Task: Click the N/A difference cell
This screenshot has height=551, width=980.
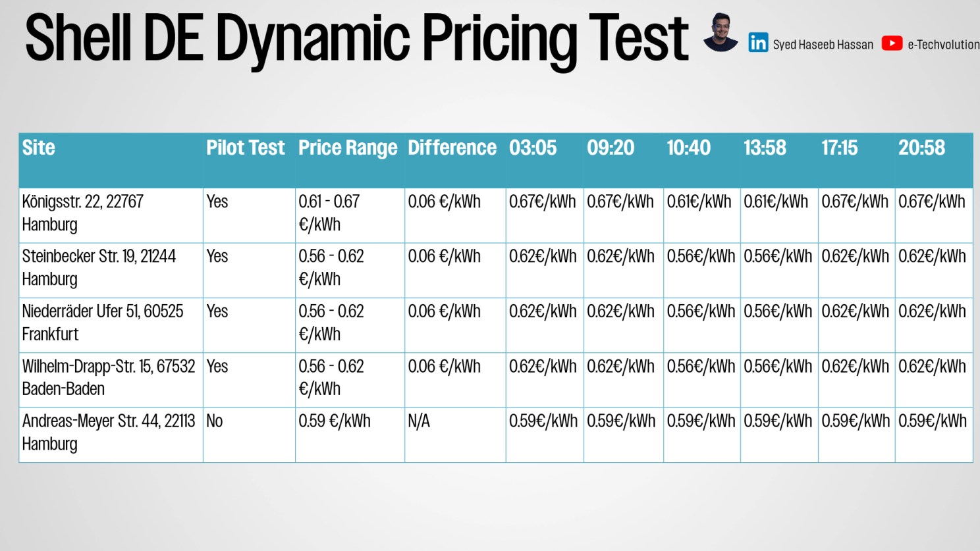Action: [x=419, y=421]
